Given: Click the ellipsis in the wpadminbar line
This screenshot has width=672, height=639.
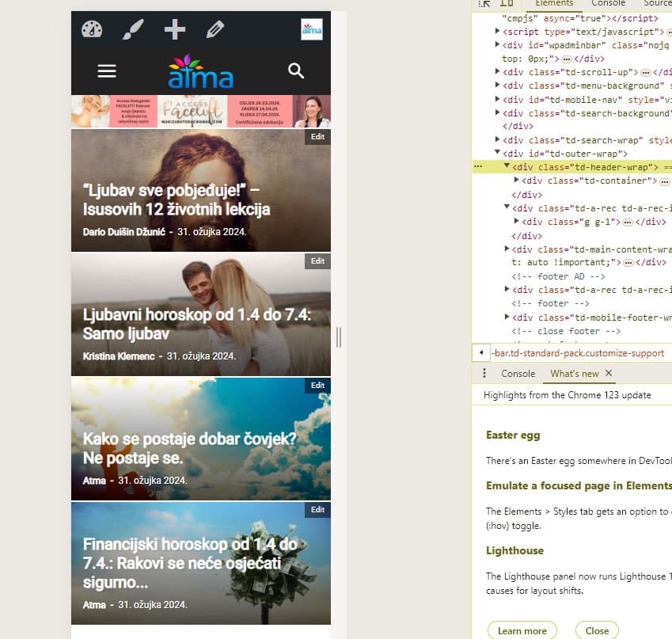Looking at the screenshot, I should click(567, 59).
